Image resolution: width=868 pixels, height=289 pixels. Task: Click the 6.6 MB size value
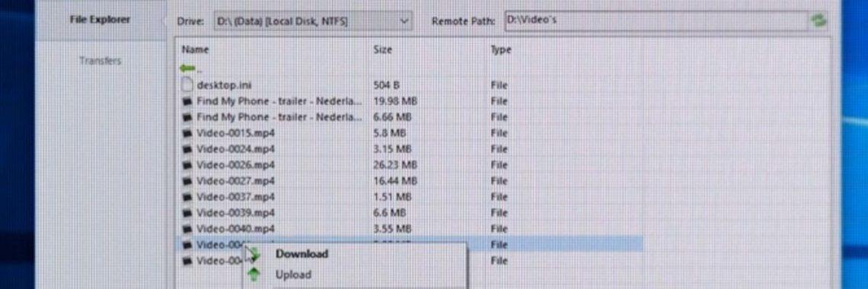pyautogui.click(x=390, y=213)
